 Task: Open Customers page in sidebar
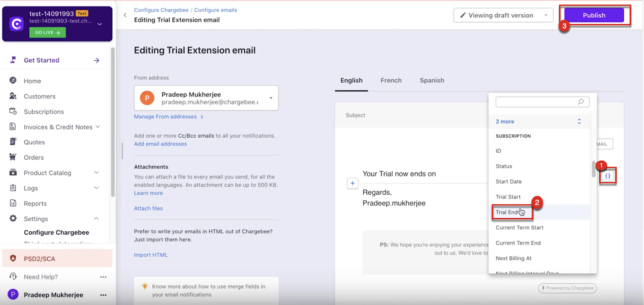[39, 96]
